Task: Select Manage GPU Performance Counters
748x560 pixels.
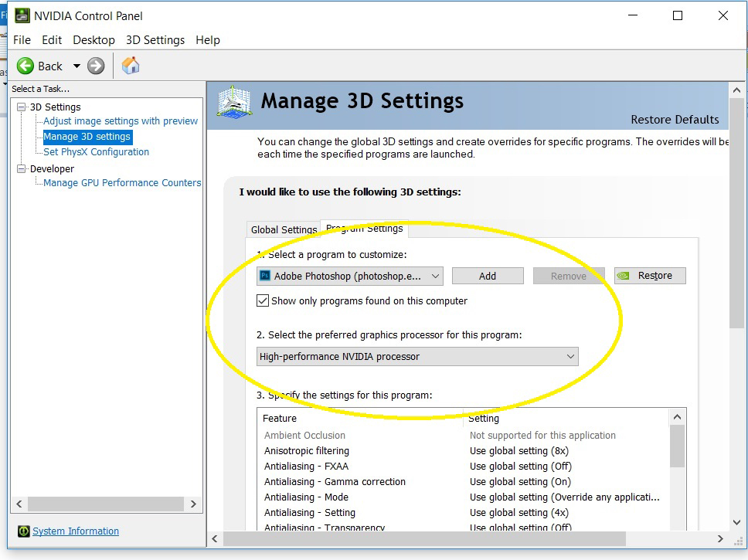Action: tap(122, 183)
